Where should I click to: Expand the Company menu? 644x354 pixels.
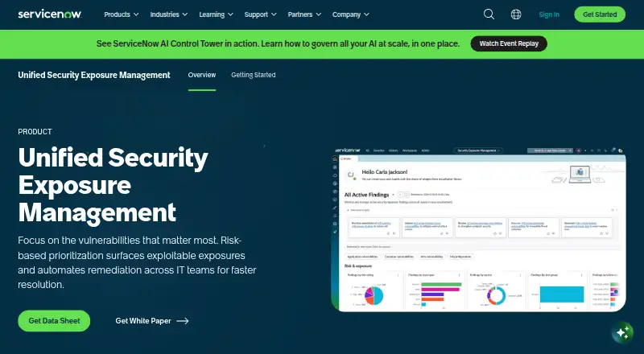351,14
